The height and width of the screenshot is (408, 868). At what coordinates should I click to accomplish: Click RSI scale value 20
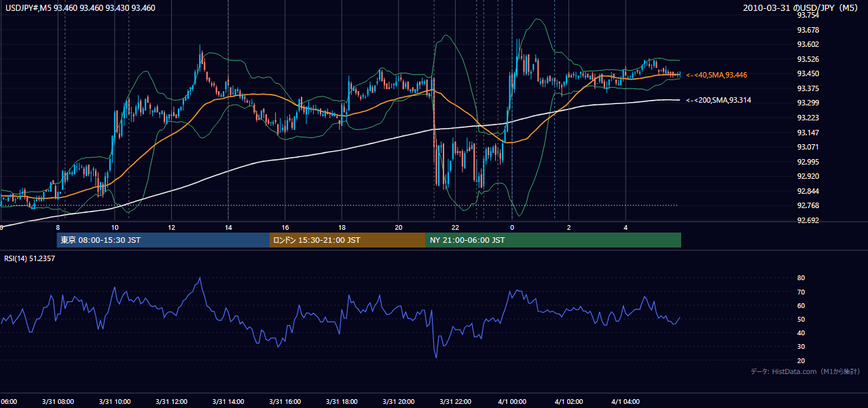tap(801, 360)
